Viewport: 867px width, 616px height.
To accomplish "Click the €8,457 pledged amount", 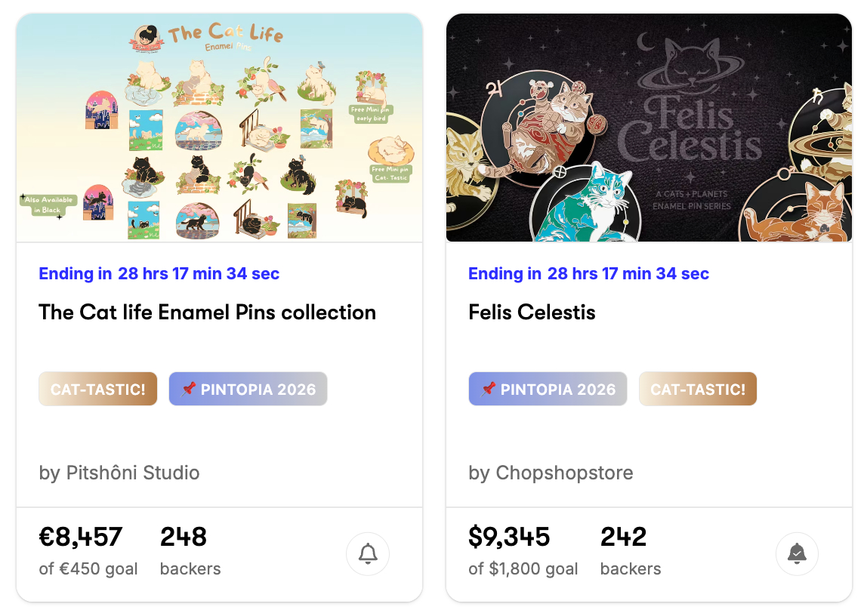I will click(x=81, y=537).
